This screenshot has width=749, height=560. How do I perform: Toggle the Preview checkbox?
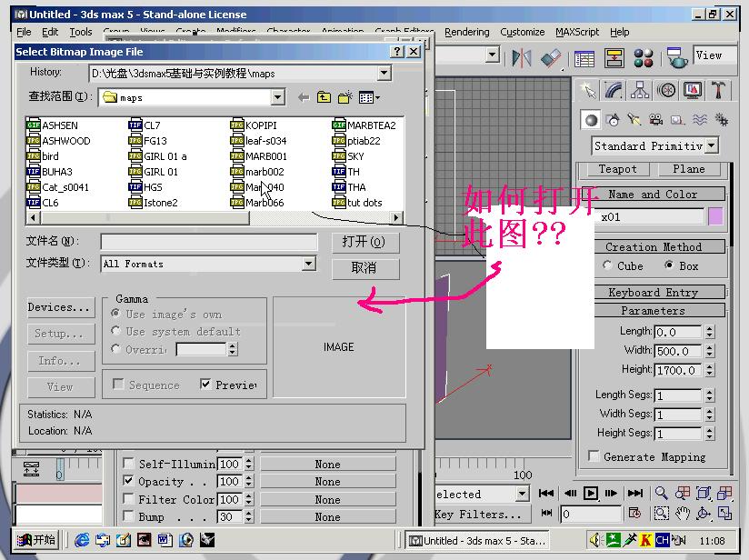tap(205, 385)
